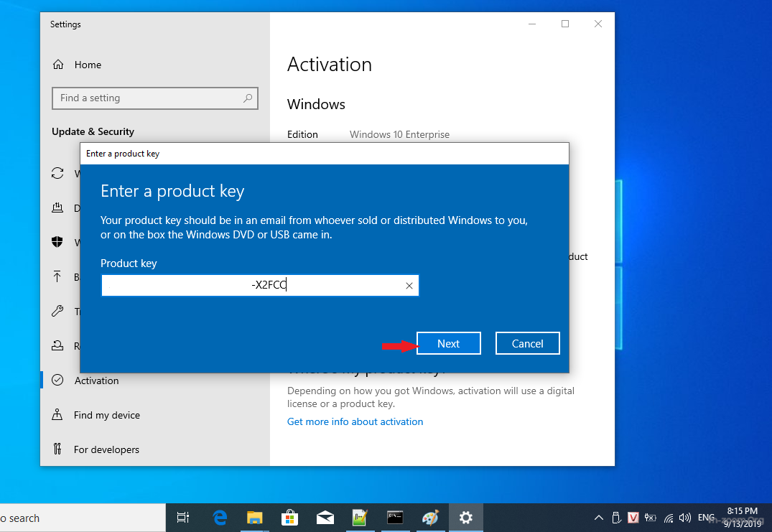Click the Settings gear on the taskbar
Viewport: 772px width, 532px height.
[x=466, y=518]
